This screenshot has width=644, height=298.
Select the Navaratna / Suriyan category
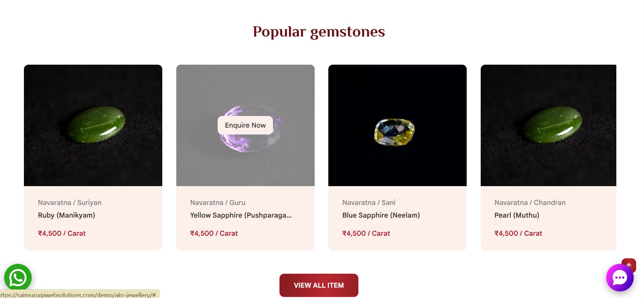70,203
